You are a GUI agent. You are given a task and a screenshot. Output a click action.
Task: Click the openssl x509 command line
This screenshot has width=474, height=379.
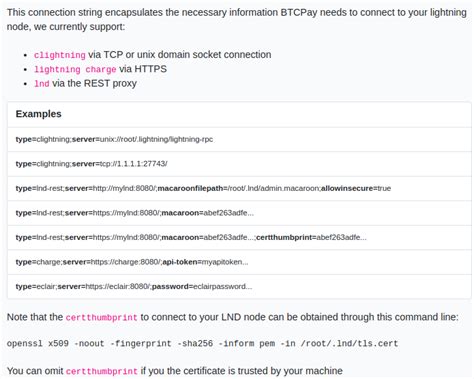point(202,344)
